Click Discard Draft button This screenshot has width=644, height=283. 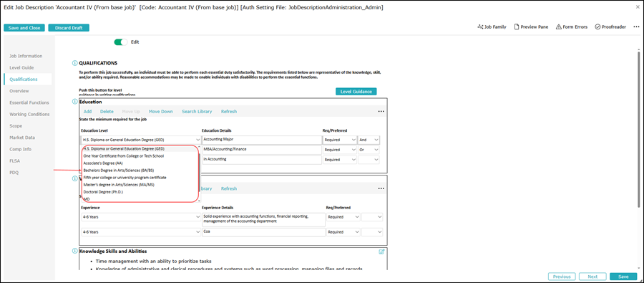pyautogui.click(x=69, y=28)
